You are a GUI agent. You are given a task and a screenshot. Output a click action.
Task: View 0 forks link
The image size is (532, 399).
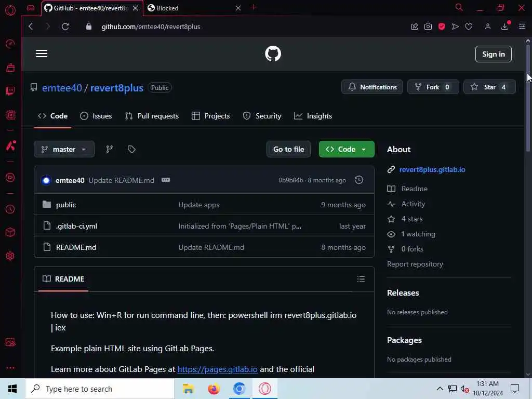pyautogui.click(x=412, y=249)
